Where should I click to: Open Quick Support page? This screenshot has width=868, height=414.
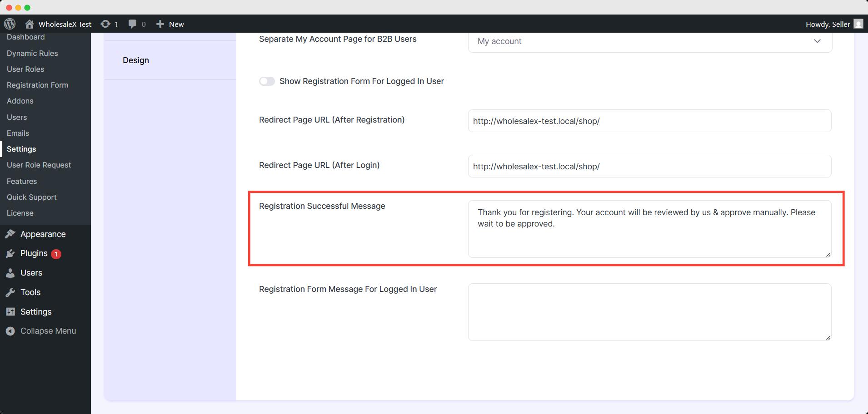(x=31, y=197)
